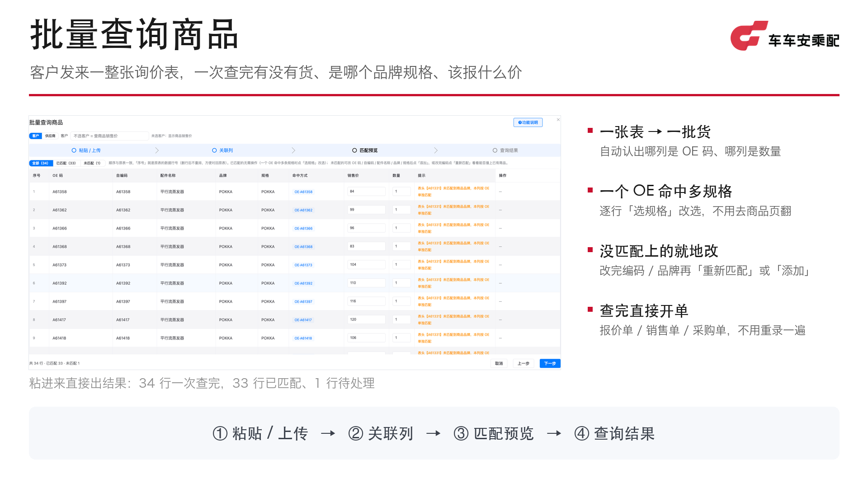Edit the price field showing 83

pyautogui.click(x=366, y=246)
